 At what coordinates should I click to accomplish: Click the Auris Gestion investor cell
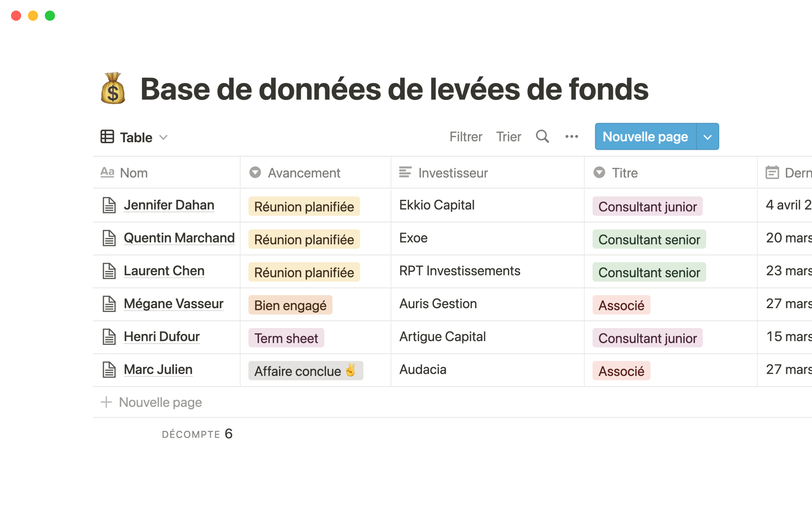438,304
